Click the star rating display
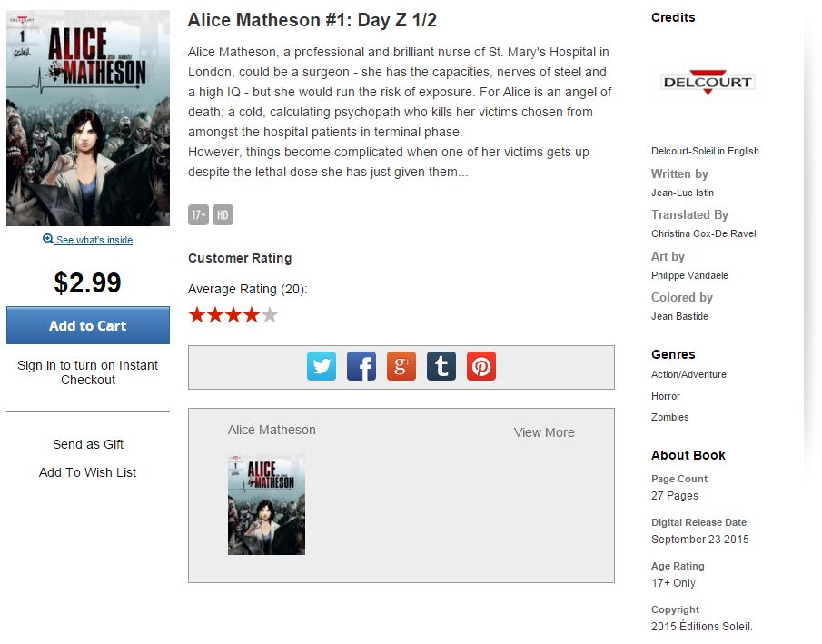Image resolution: width=822 pixels, height=644 pixels. point(233,314)
